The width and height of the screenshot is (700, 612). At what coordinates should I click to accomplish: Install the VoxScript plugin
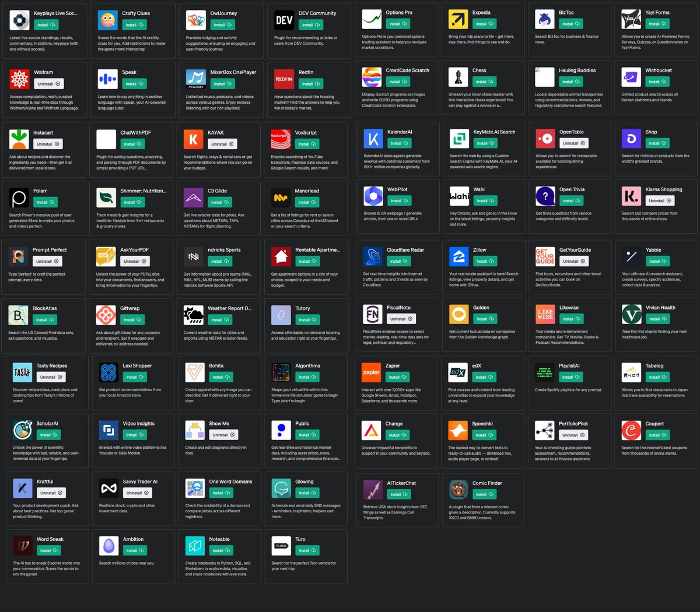[307, 144]
